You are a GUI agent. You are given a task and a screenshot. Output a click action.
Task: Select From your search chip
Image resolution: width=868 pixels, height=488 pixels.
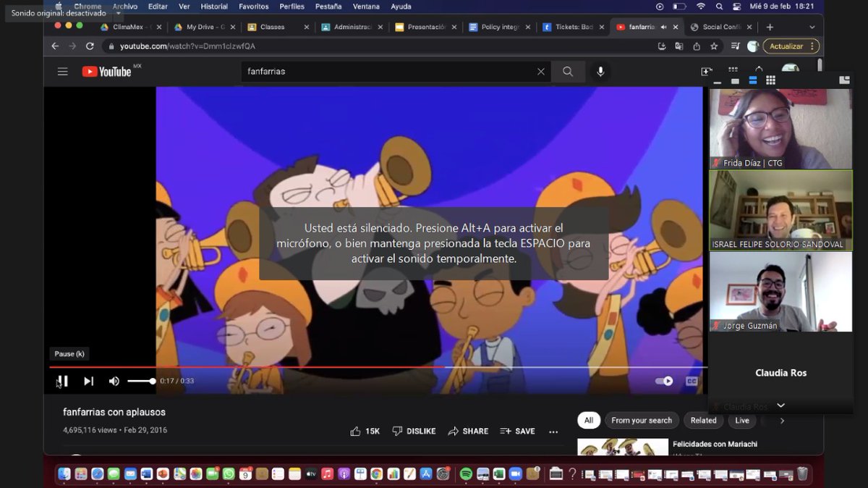pyautogui.click(x=642, y=420)
